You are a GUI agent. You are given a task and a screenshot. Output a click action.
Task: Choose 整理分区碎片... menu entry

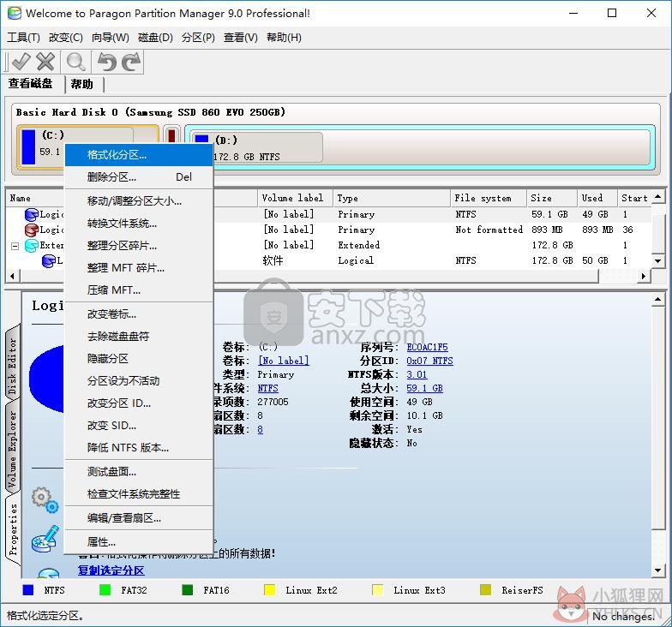(139, 245)
